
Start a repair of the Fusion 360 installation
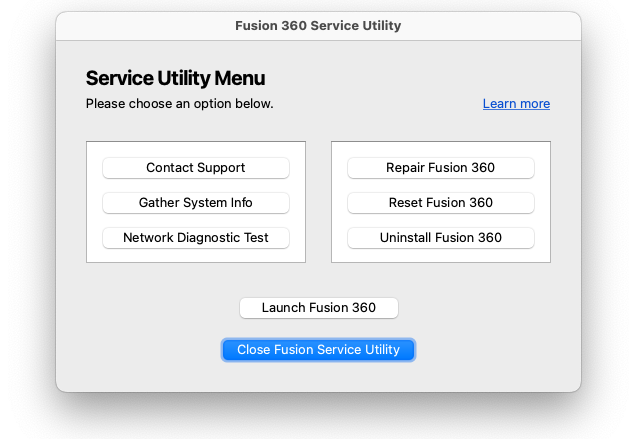tap(441, 168)
